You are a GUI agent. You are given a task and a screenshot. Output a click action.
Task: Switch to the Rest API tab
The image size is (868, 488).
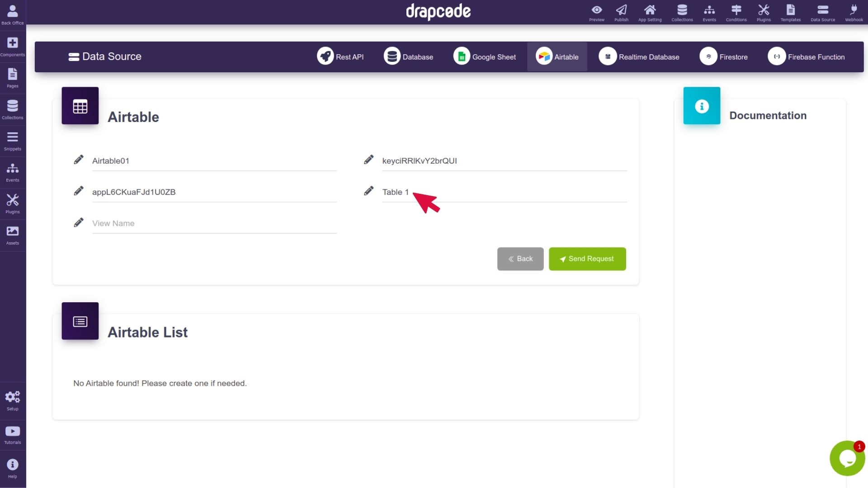[340, 57]
